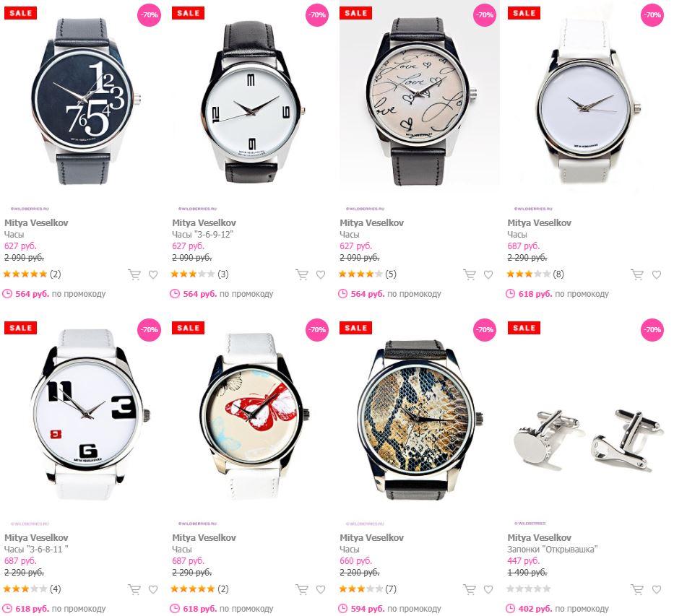The width and height of the screenshot is (674, 616).
Task: Favorite the plain white dial watch
Action: (657, 274)
